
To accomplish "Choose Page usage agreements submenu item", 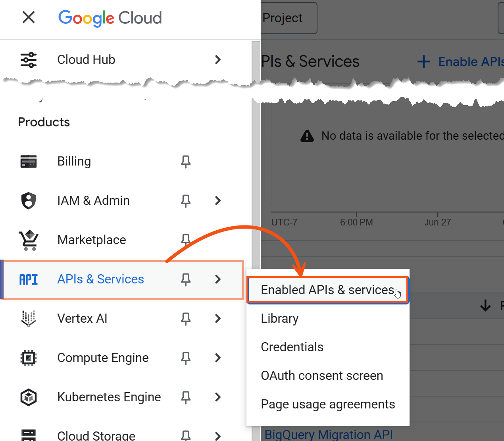I will coord(328,404).
